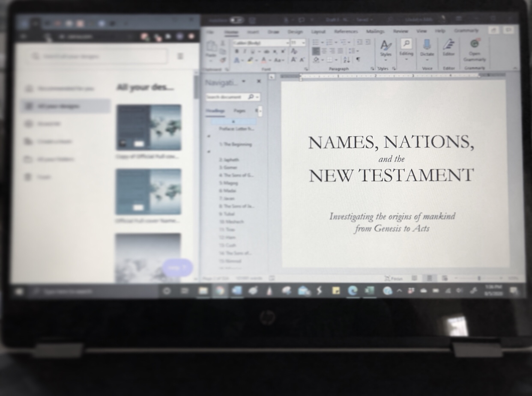Open the Navigation pane options arrow

click(243, 81)
